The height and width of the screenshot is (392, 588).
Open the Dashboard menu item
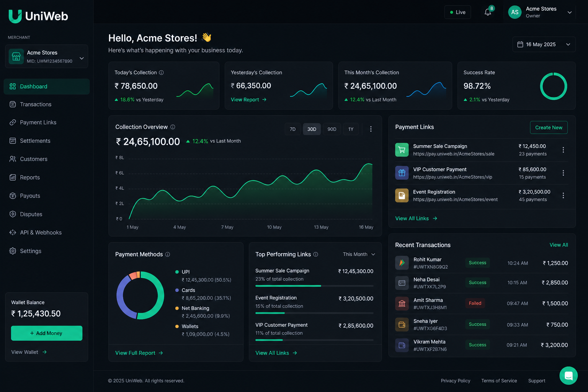[47, 87]
